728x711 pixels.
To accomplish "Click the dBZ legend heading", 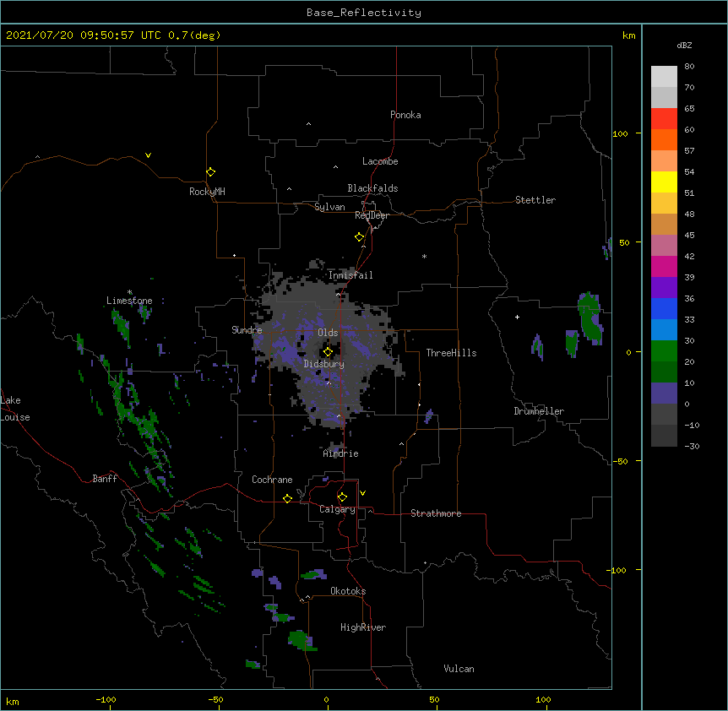I will point(684,45).
